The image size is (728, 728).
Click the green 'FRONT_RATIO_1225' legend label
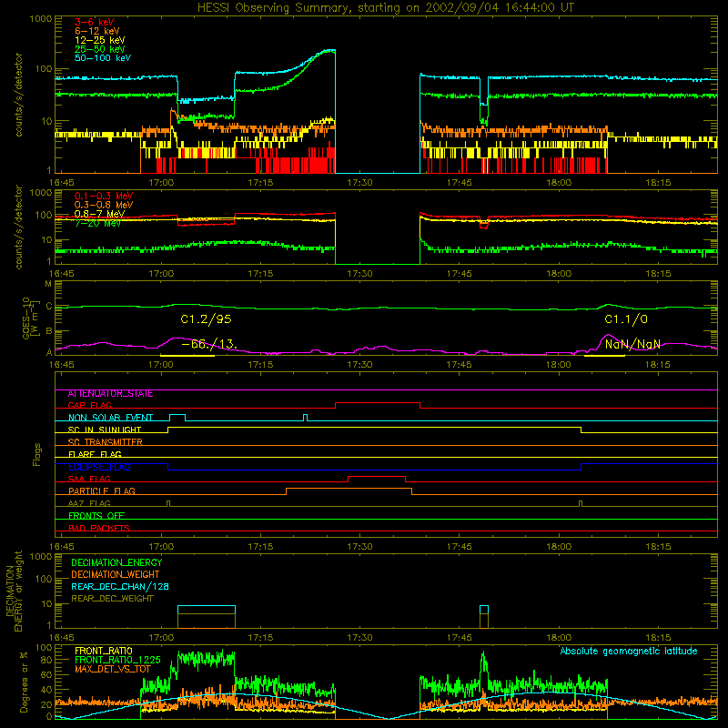(117, 660)
